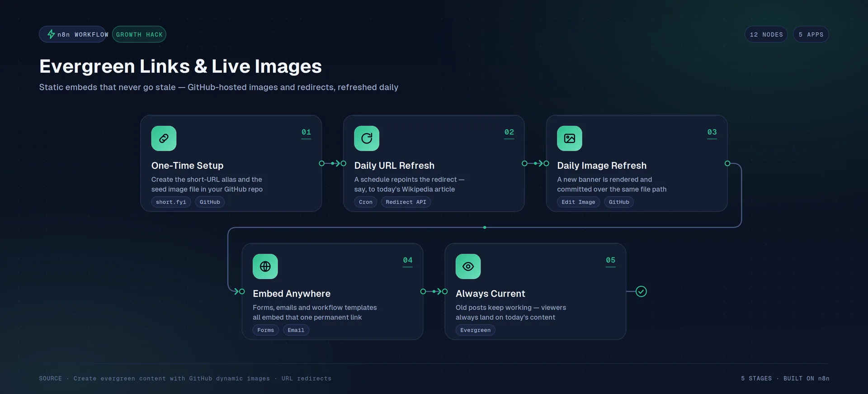The image size is (868, 394).
Task: Click the Embed Anywhere heading
Action: point(292,294)
